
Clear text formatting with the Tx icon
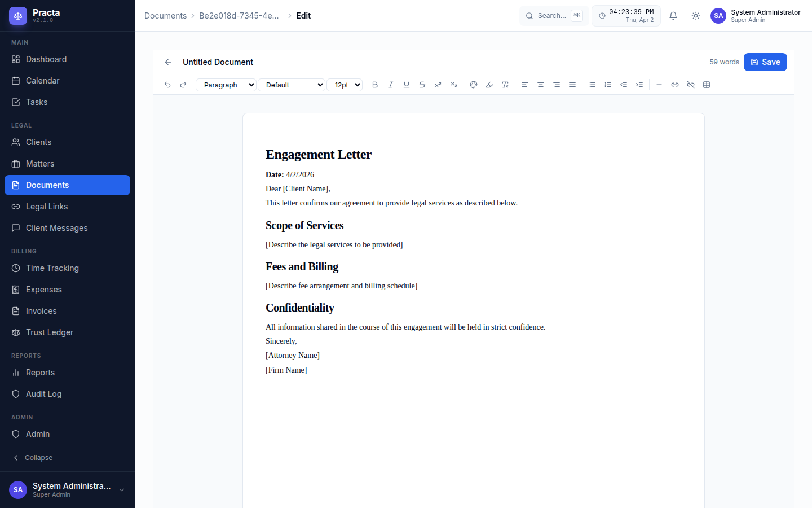[x=505, y=85]
